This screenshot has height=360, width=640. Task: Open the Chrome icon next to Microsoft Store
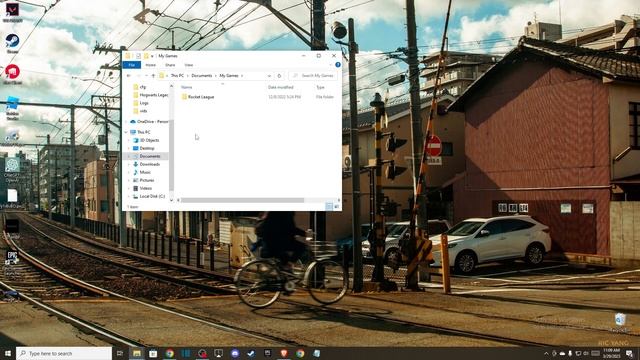[x=170, y=353]
